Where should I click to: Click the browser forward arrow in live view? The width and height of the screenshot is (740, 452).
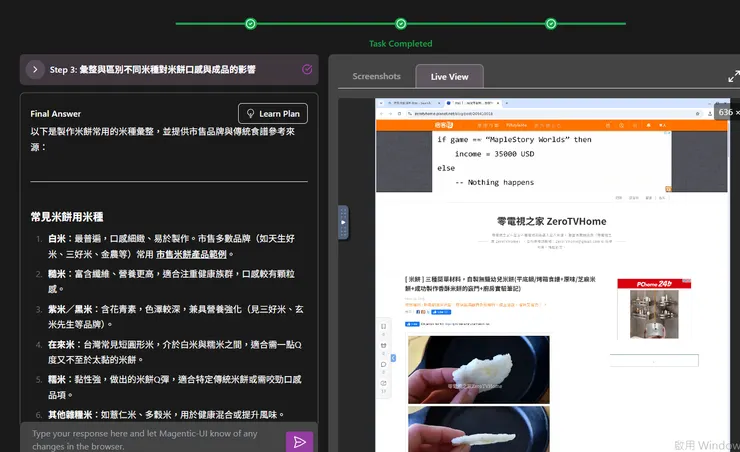pos(390,114)
